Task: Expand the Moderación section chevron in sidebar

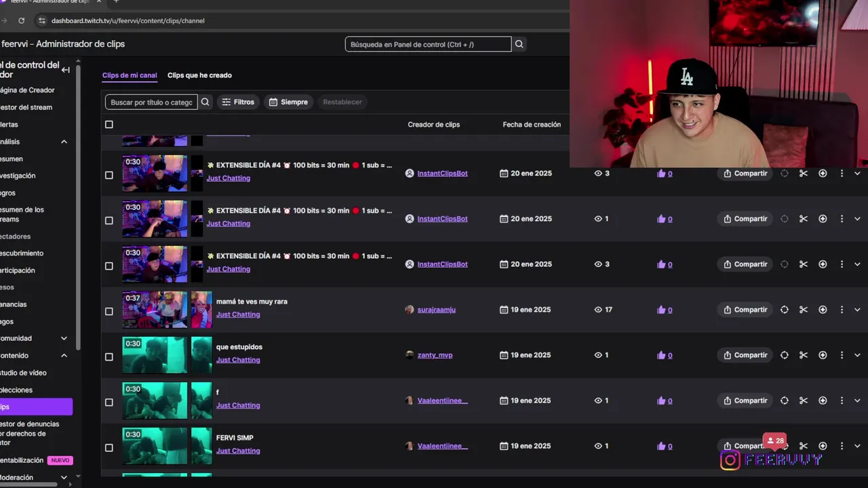Action: pyautogui.click(x=64, y=478)
